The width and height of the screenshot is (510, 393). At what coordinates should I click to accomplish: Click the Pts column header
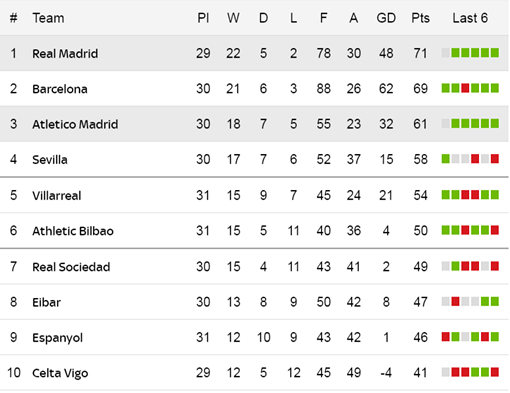pos(420,18)
